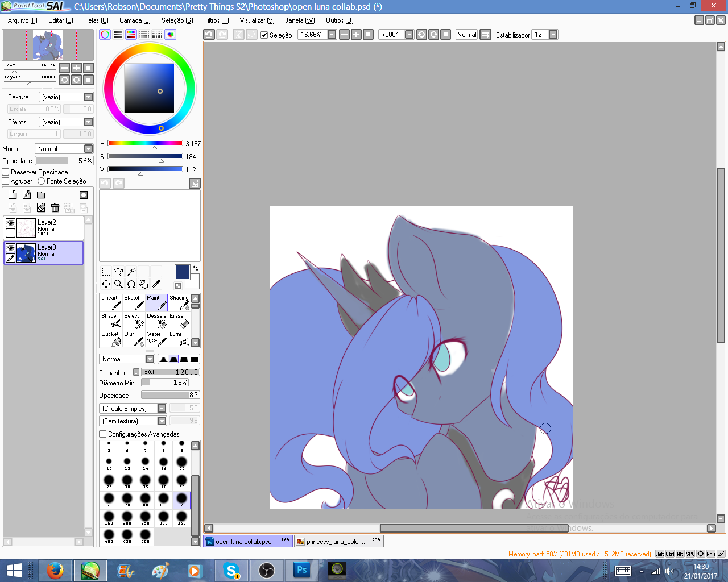Enable the Agrupar checkbox

click(x=6, y=181)
